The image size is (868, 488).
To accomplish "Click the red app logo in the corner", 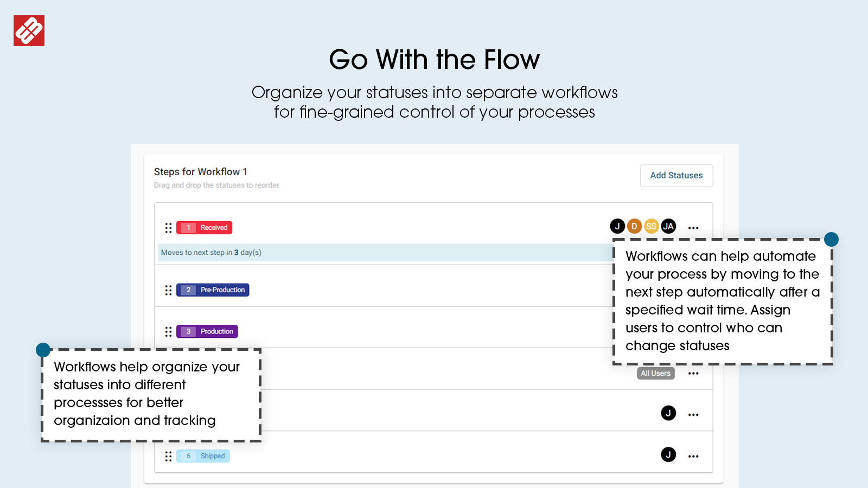I will tap(29, 31).
